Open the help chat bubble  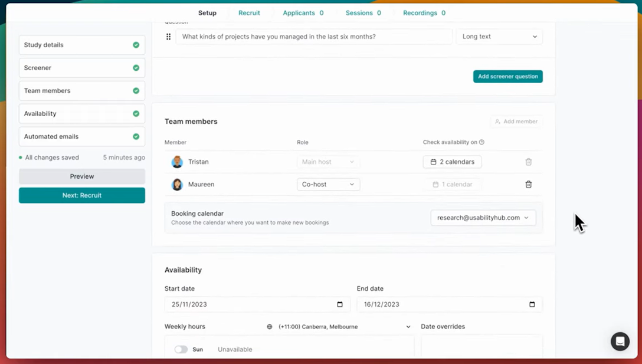pos(620,342)
